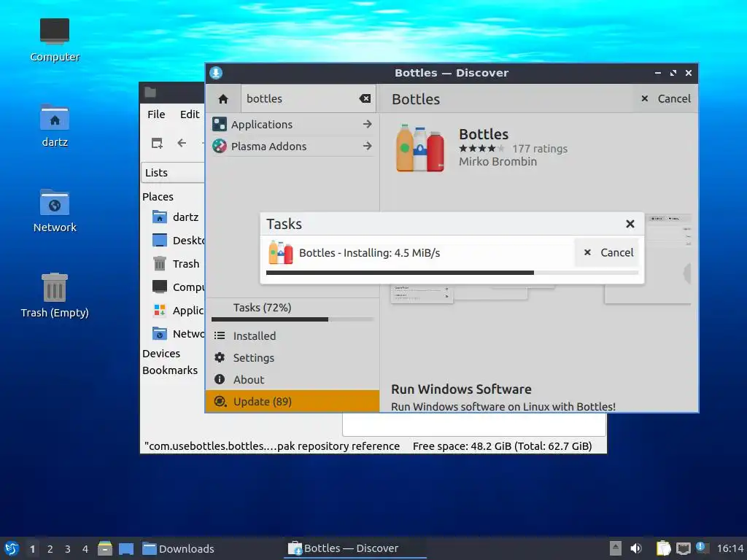Click the About info icon
The height and width of the screenshot is (560, 747).
220,379
